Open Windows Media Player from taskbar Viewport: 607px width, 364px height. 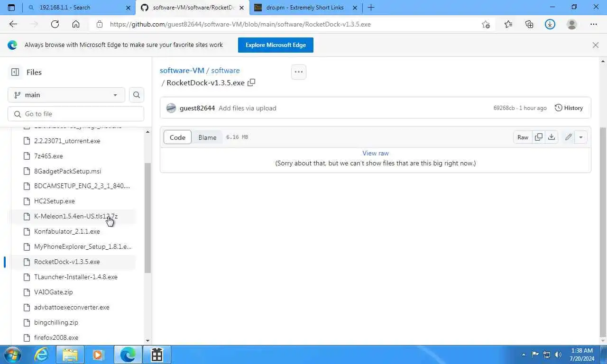click(99, 355)
